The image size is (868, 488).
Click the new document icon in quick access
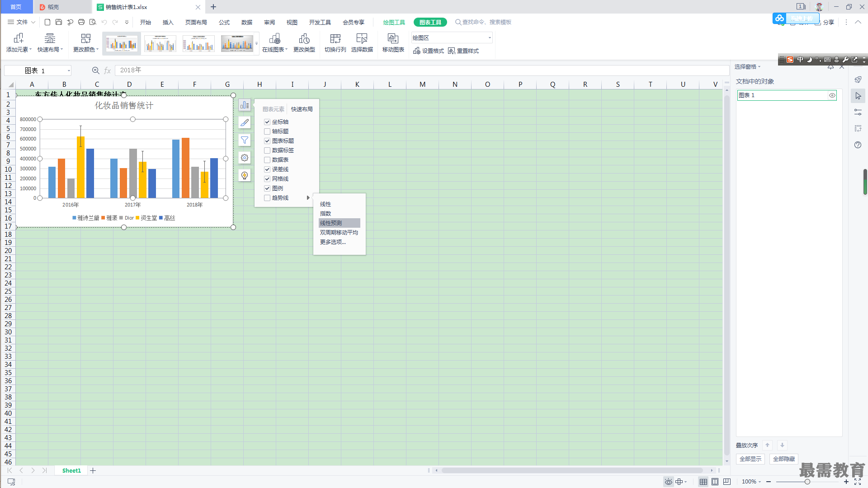47,22
